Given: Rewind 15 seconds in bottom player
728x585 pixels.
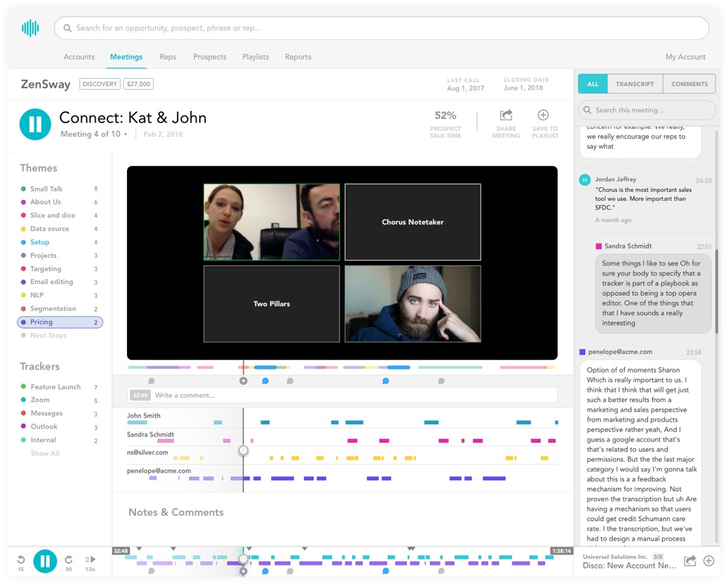Looking at the screenshot, I should coord(21,560).
